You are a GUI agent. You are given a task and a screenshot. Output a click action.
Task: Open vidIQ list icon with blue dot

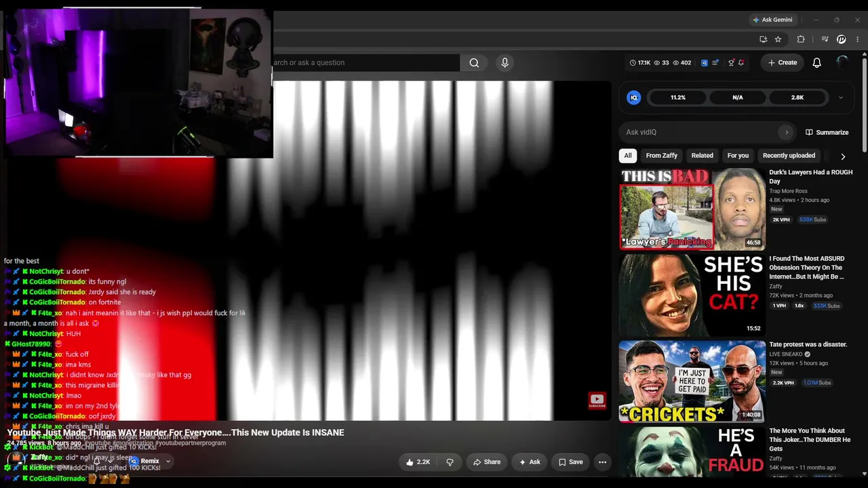click(x=716, y=63)
